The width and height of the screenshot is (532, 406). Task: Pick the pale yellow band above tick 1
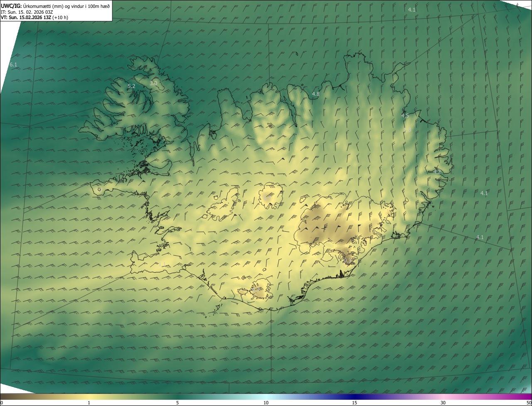89,397
